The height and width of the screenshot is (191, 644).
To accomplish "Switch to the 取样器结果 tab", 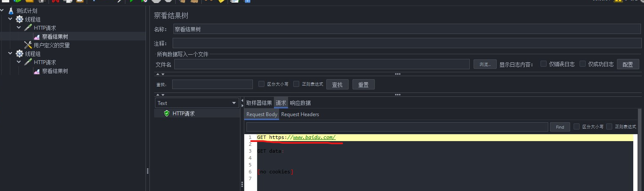I will click(259, 103).
